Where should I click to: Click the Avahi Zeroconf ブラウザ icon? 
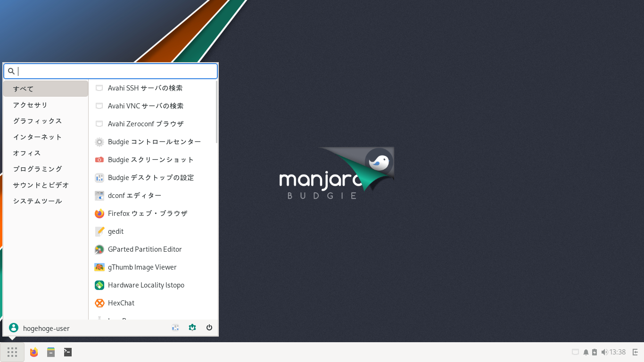(x=99, y=124)
